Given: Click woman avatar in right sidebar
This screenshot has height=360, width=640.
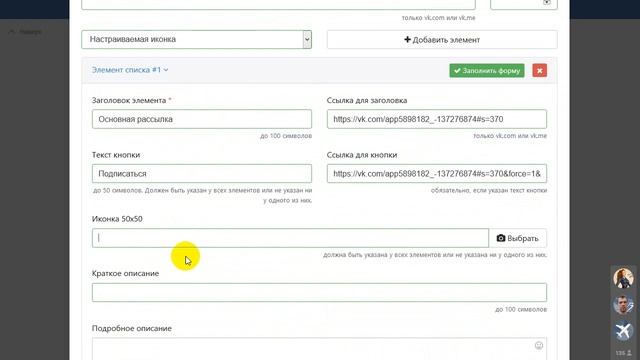Looking at the screenshot, I should click(623, 278).
